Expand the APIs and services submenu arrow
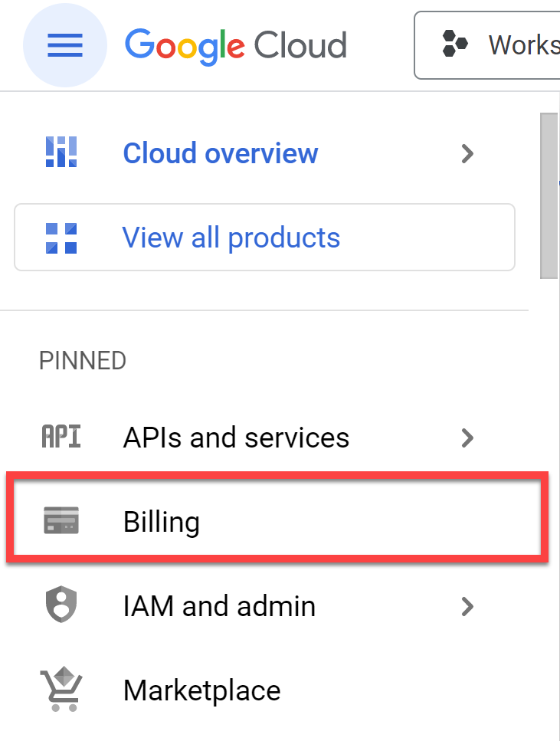The image size is (560, 741). [x=467, y=438]
